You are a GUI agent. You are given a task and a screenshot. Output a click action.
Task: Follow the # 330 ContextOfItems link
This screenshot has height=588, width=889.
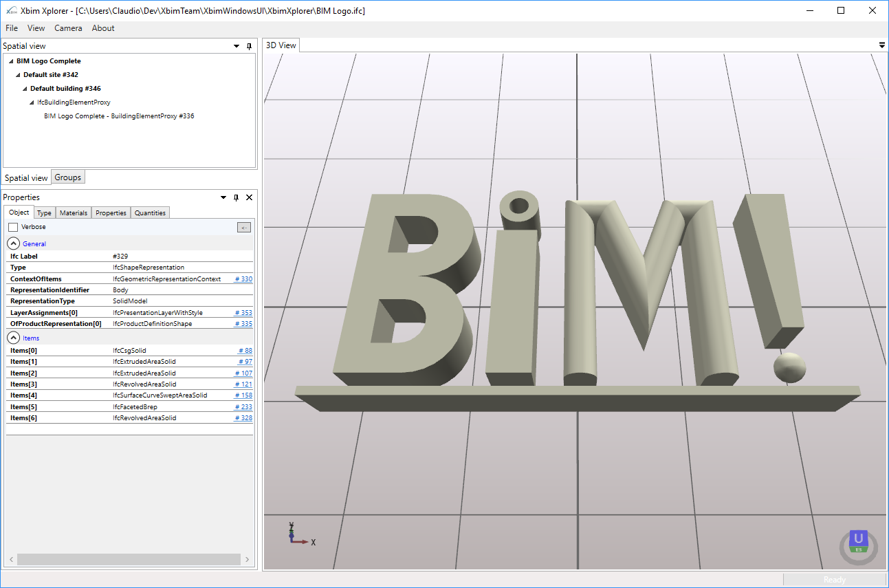coord(243,279)
